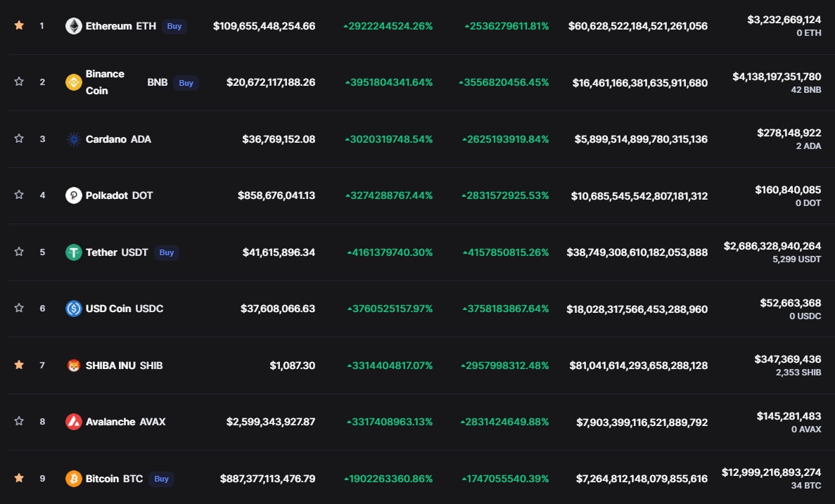Click the Tether logo icon
Image resolution: width=835 pixels, height=504 pixels.
[x=73, y=252]
